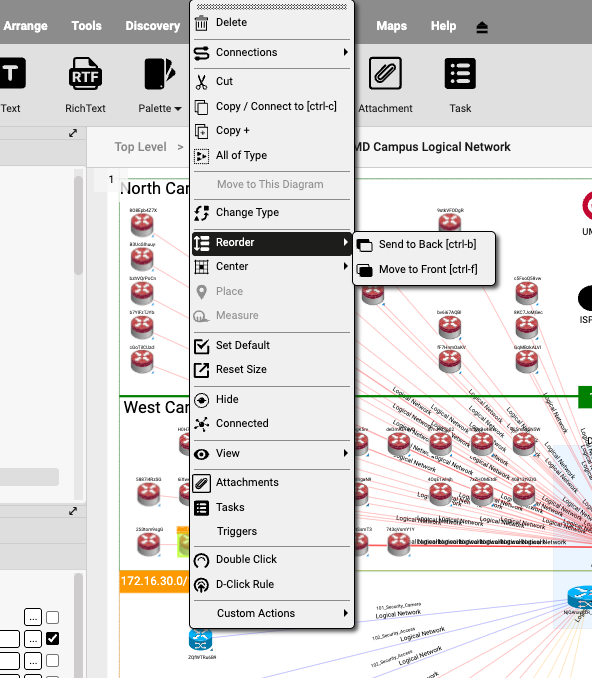Toggle the top unchecked checkbox in left panel
Viewport: 592px width, 678px height.
click(52, 617)
